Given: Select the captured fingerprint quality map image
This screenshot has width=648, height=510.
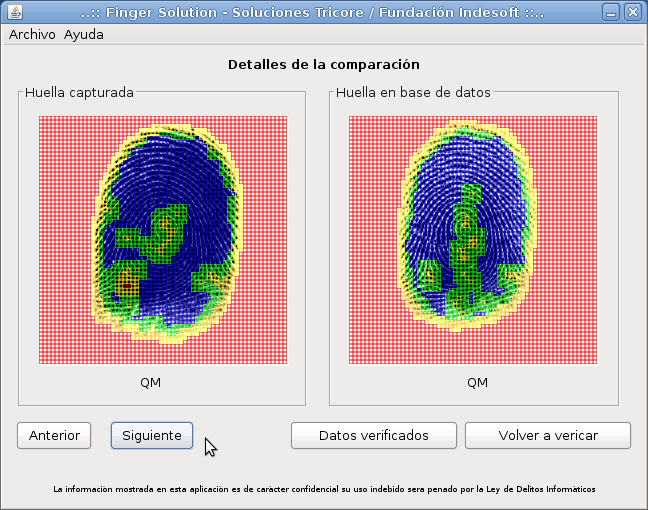Looking at the screenshot, I should pyautogui.click(x=163, y=240).
